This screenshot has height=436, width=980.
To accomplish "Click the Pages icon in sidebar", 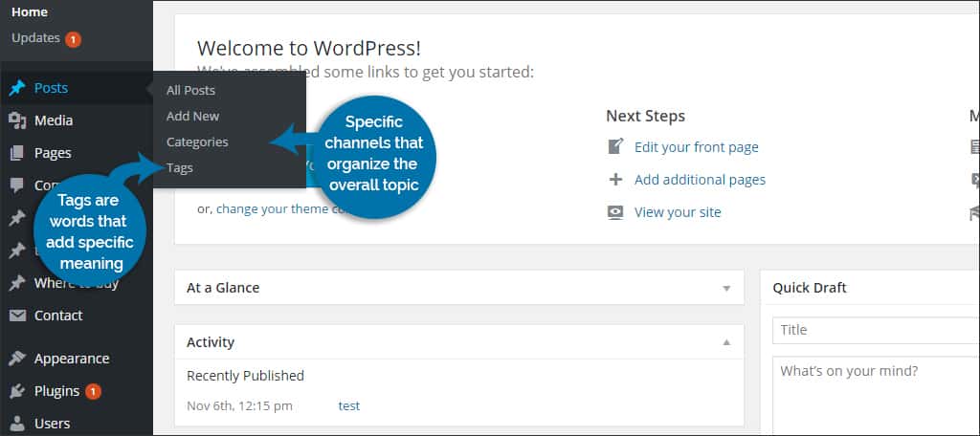I will [17, 153].
